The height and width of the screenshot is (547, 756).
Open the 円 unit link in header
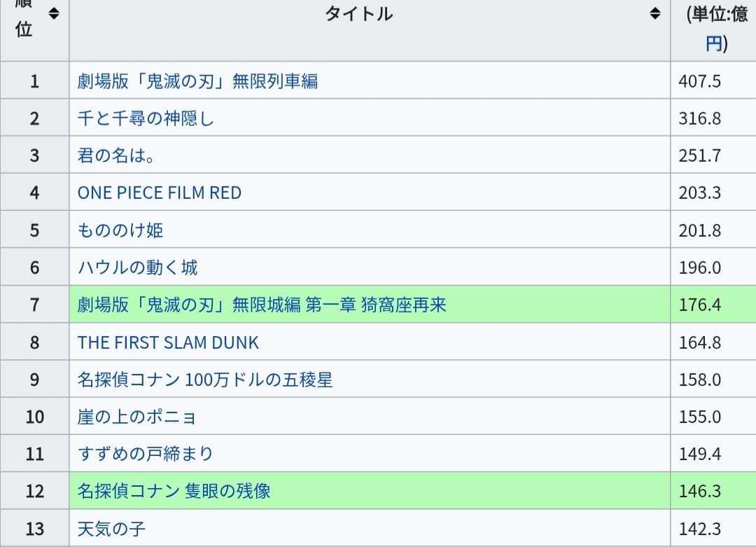point(714,44)
